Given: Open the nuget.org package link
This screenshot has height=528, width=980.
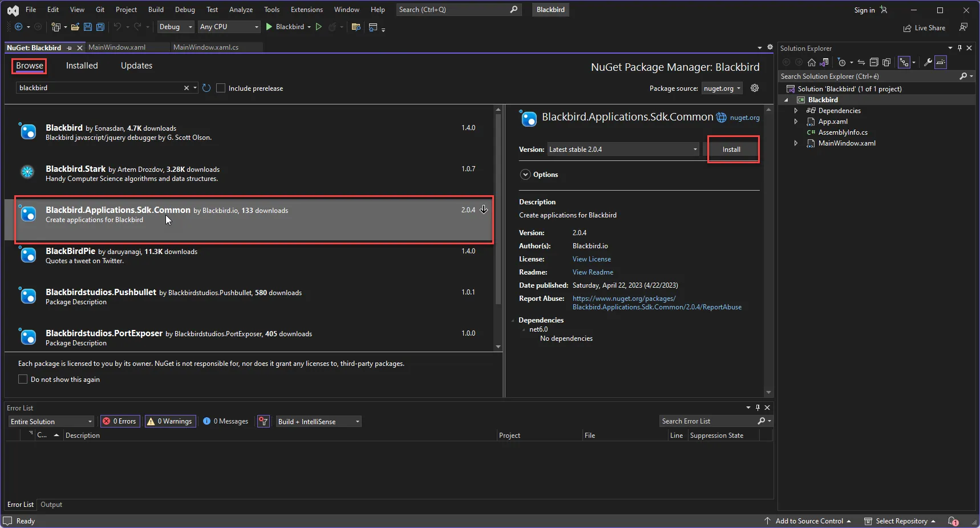Looking at the screenshot, I should click(x=744, y=118).
